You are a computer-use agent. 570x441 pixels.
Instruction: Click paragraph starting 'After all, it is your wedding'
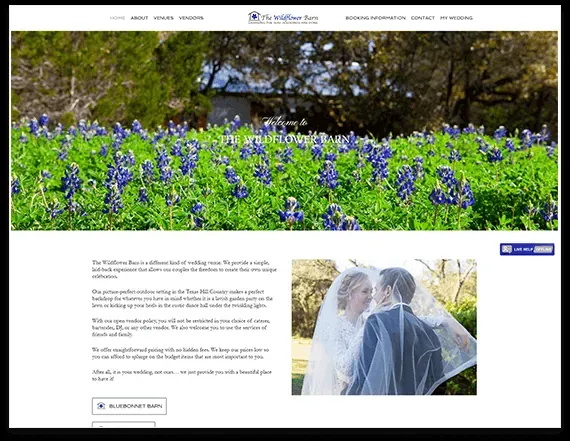tap(182, 376)
